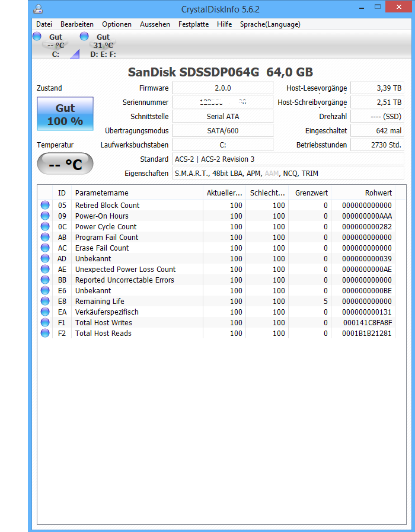Click the Eingeschaltet value 642 mal
Screen dimensions: 415x532
[377, 130]
